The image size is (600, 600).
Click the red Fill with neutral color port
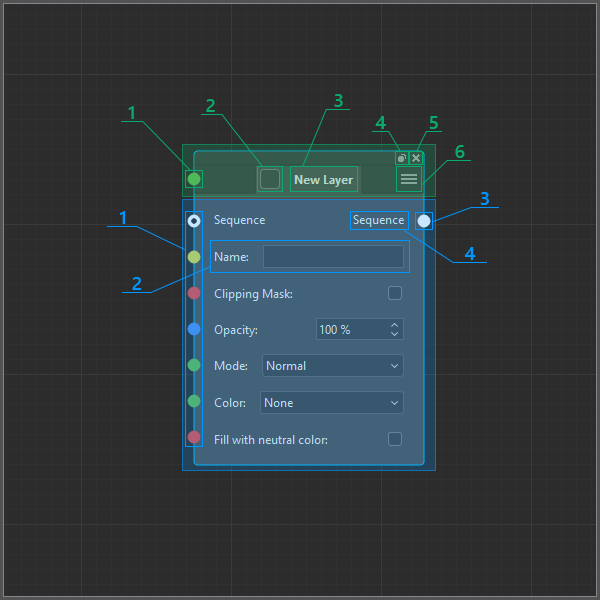pyautogui.click(x=194, y=438)
